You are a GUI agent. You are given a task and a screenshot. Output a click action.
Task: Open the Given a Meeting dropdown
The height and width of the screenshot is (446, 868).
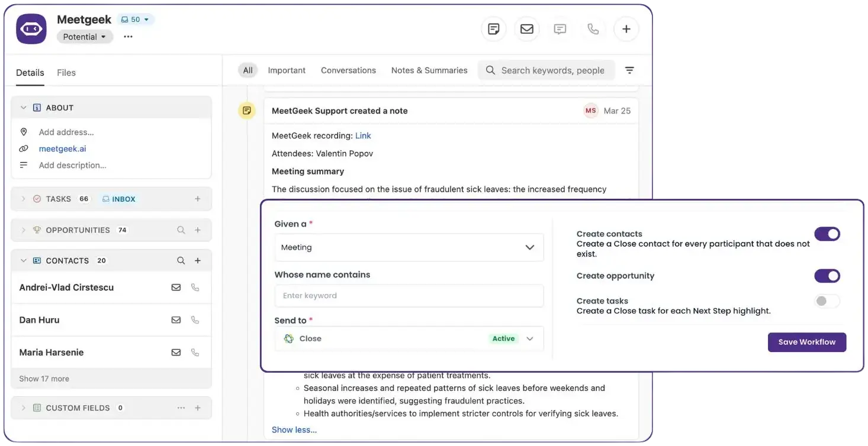[x=409, y=247]
